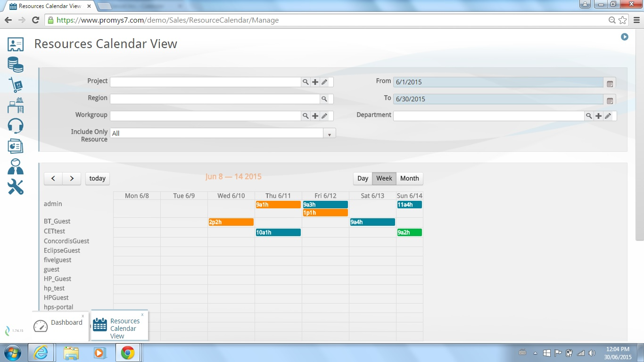Open CETtest 10a1h teal event
644x362 pixels.
click(x=278, y=232)
